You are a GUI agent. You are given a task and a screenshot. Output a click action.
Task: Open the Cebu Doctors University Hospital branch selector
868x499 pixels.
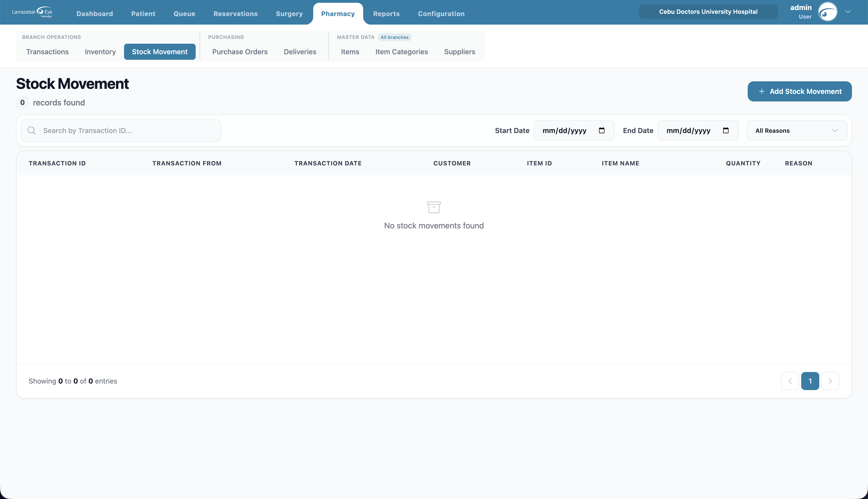708,12
